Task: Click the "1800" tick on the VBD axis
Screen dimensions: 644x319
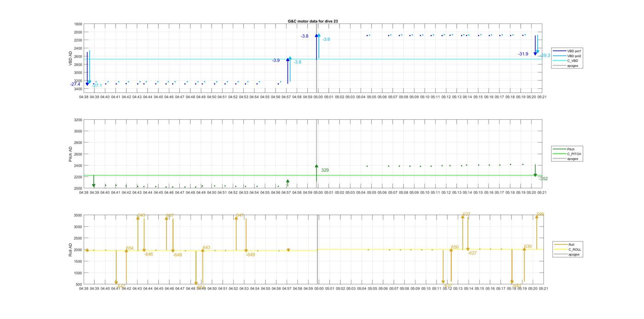Action: tap(78, 24)
